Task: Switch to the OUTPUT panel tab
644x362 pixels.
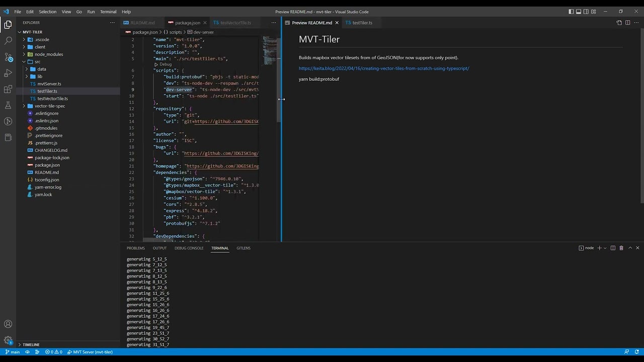Action: (x=159, y=248)
